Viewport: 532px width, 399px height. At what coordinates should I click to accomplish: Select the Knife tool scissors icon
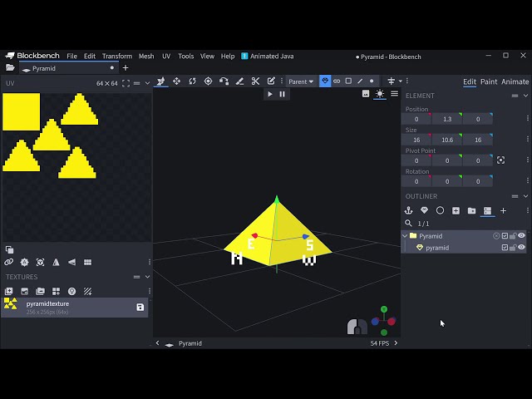coord(255,81)
